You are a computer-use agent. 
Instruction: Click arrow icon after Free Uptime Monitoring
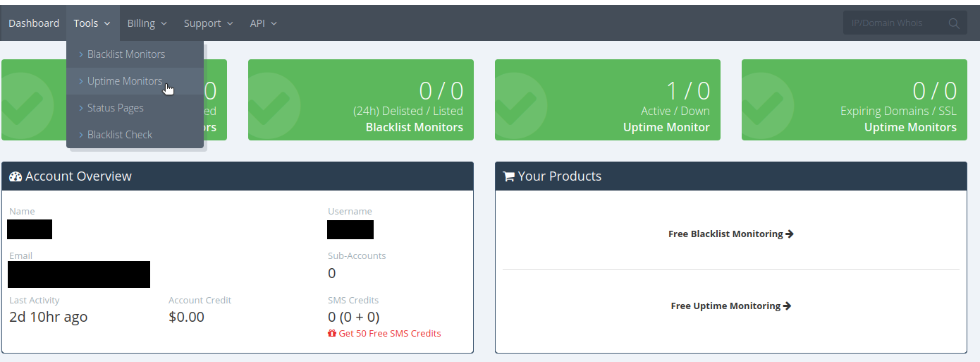[787, 306]
